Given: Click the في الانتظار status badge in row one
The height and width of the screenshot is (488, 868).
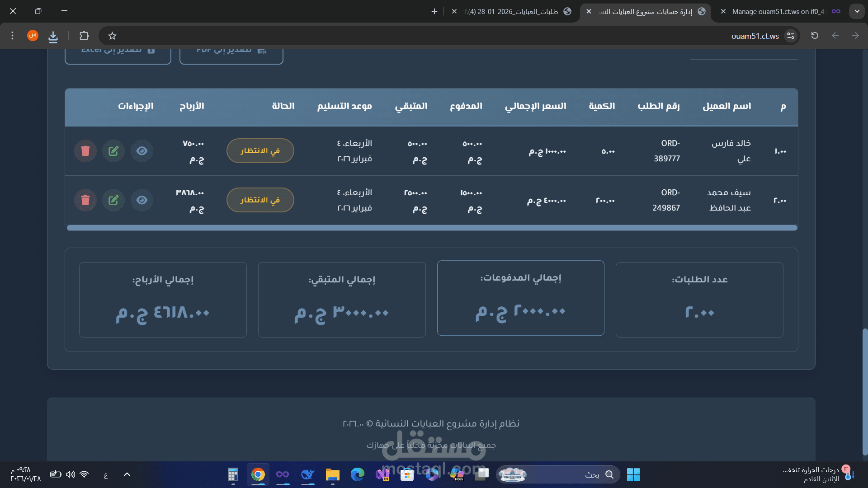Looking at the screenshot, I should [x=260, y=151].
